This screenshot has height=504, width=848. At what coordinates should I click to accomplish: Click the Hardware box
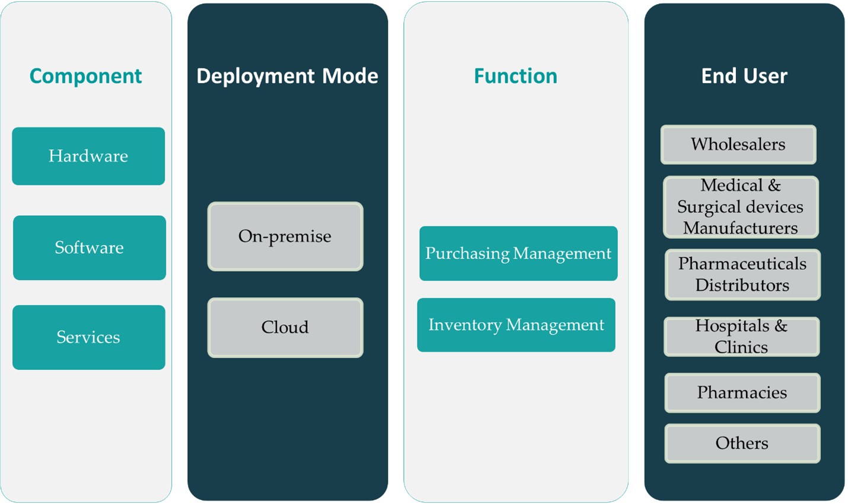click(x=88, y=156)
